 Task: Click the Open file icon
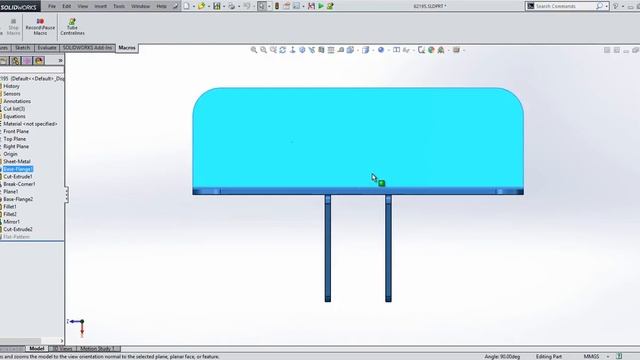tap(201, 6)
